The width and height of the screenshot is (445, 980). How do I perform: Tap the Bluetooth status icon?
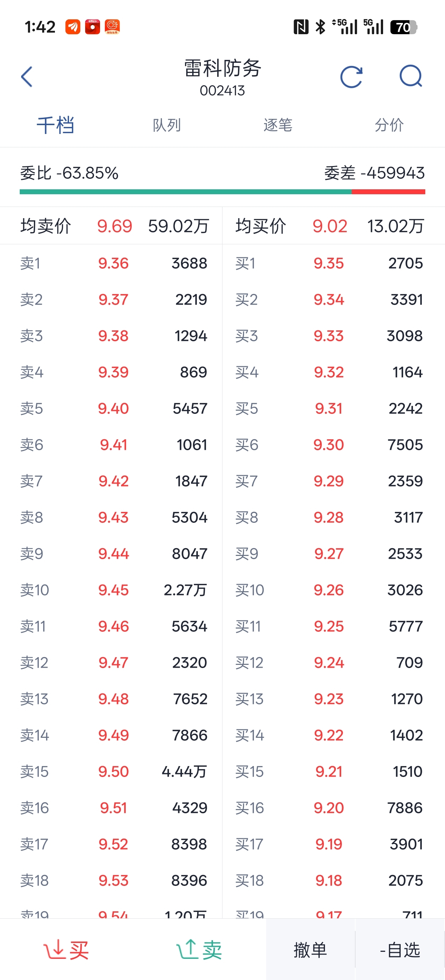[320, 27]
